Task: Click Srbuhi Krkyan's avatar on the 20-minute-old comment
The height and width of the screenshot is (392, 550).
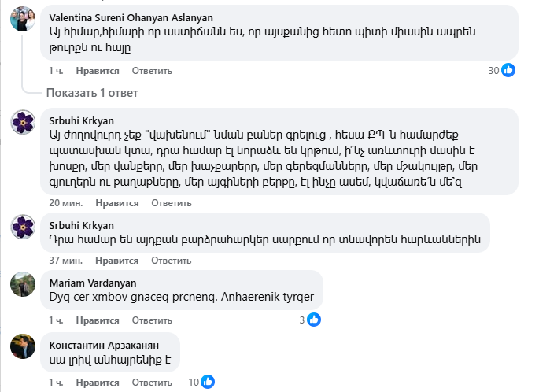Action: tap(22, 122)
